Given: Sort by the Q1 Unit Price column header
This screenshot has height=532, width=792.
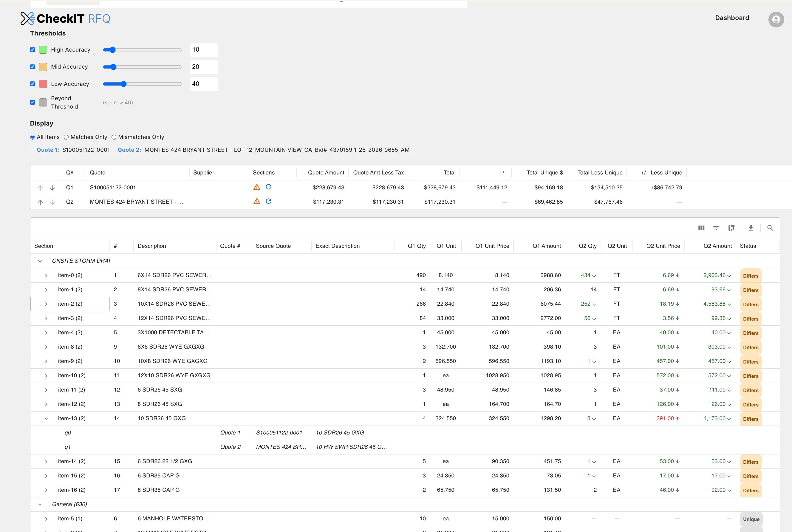Looking at the screenshot, I should pyautogui.click(x=492, y=246).
